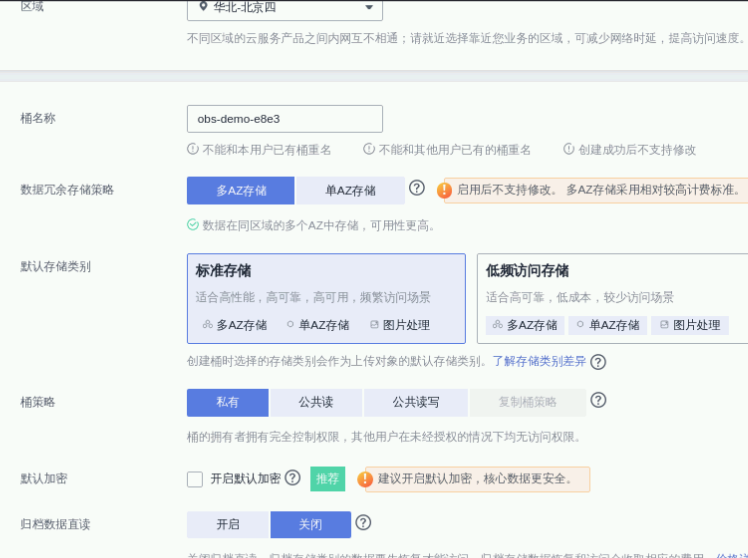
Task: Open the region dropdown 华北-北京四
Action: pyautogui.click(x=284, y=9)
